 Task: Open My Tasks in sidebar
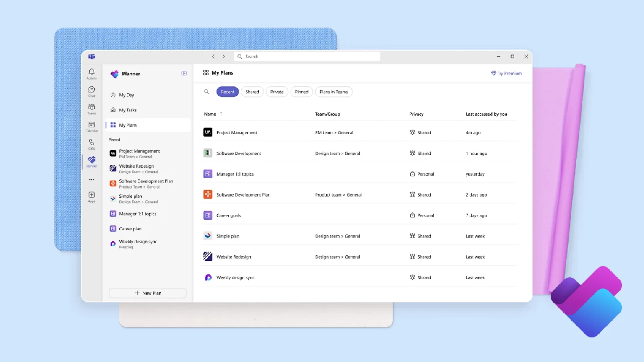(x=148, y=110)
